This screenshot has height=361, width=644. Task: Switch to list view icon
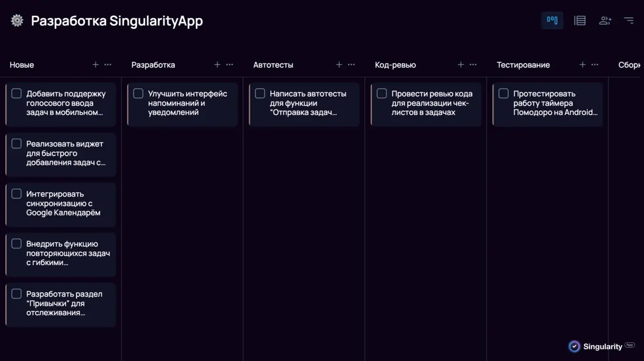tap(580, 21)
